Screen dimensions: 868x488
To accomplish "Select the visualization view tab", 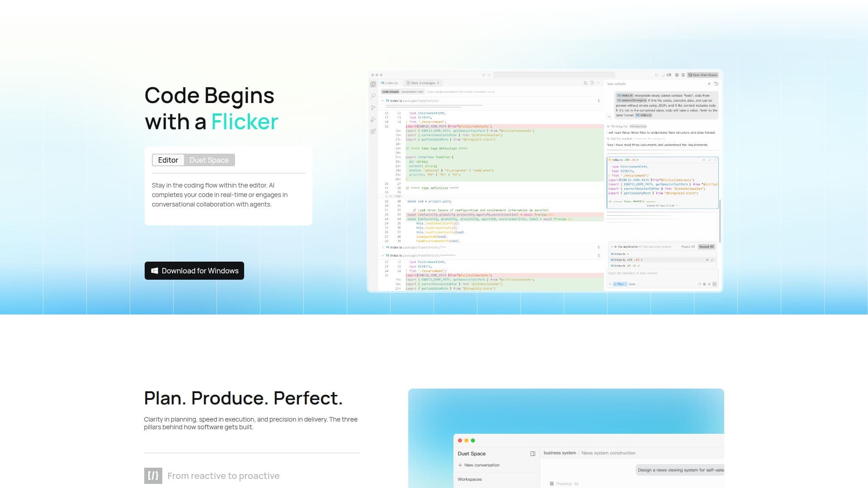I will (x=412, y=92).
